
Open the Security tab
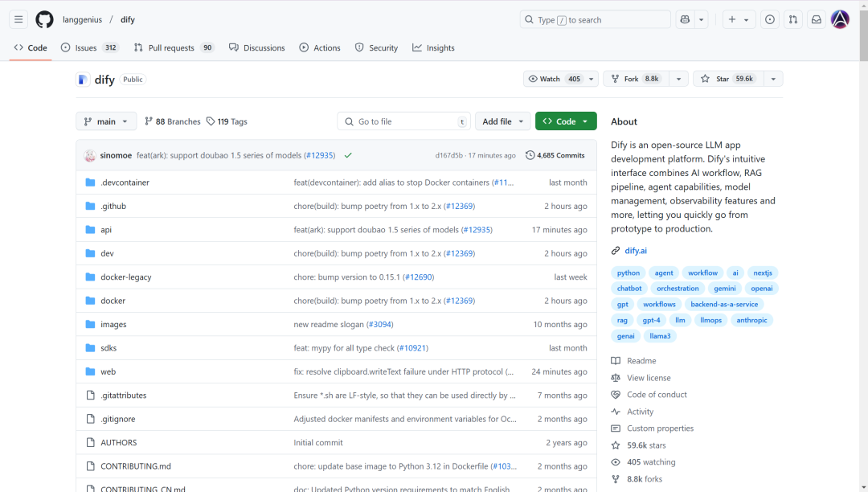[376, 48]
